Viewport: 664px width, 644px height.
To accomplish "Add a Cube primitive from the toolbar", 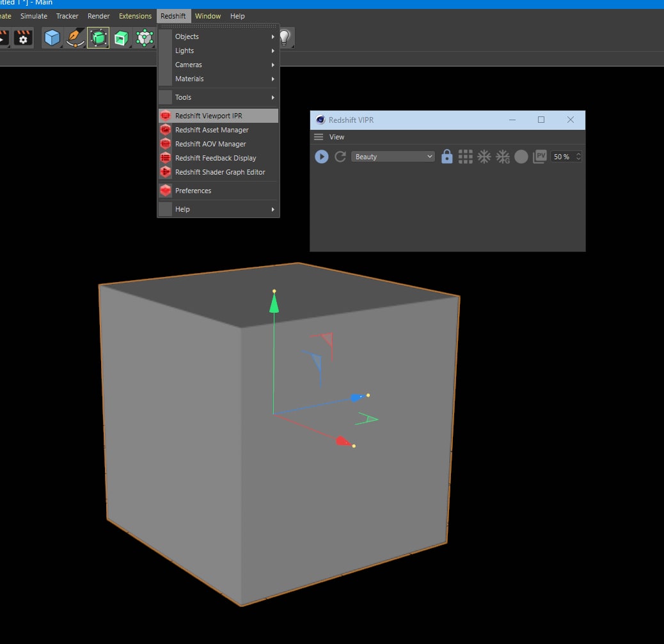I will [52, 38].
